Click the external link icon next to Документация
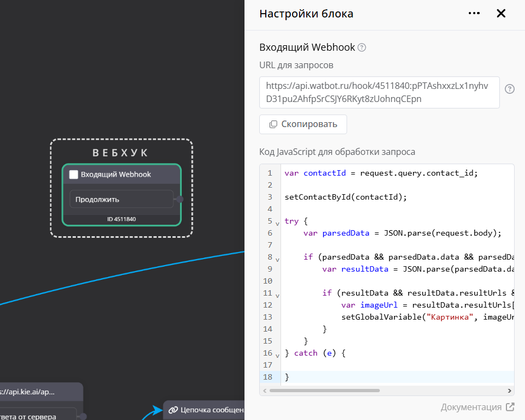 (510, 407)
